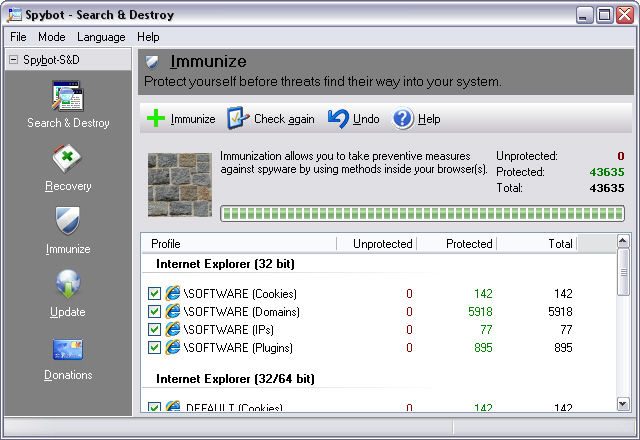
Task: Sort by the Unprotected column header
Action: tap(376, 244)
